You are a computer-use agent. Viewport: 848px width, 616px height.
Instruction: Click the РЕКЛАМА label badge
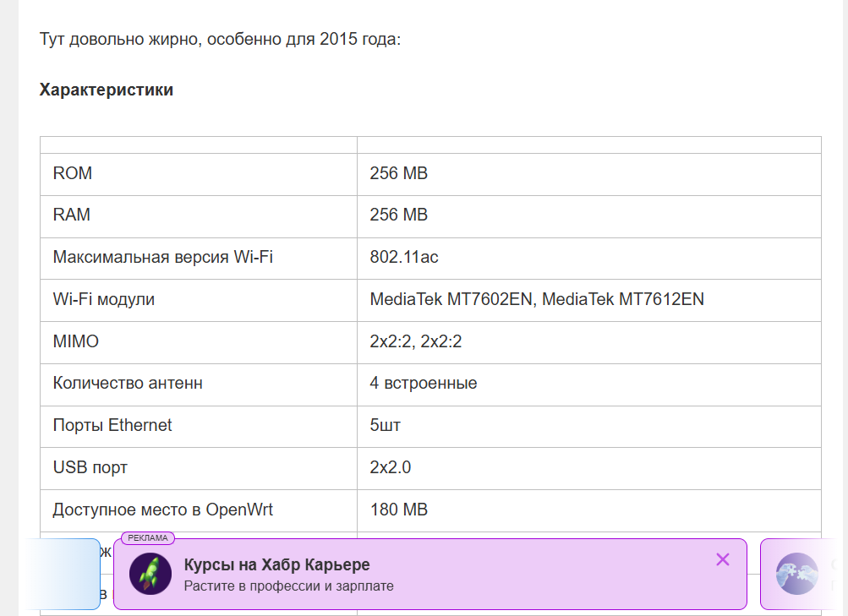click(x=148, y=538)
